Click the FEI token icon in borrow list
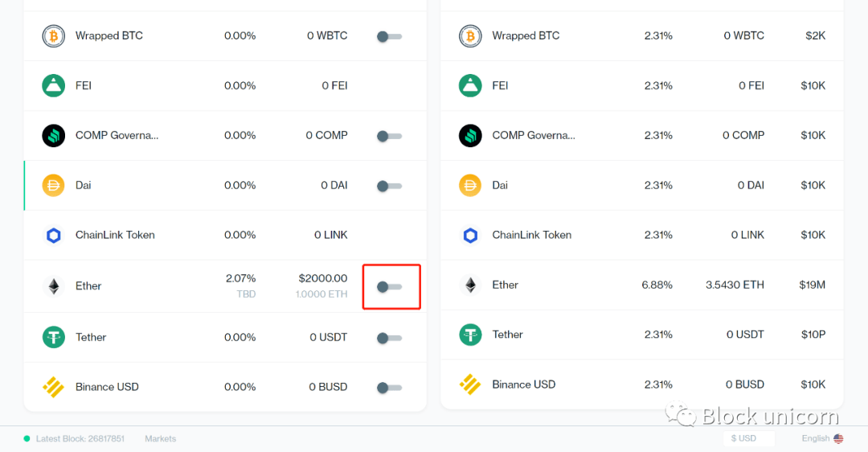Image resolution: width=868 pixels, height=452 pixels. click(470, 86)
